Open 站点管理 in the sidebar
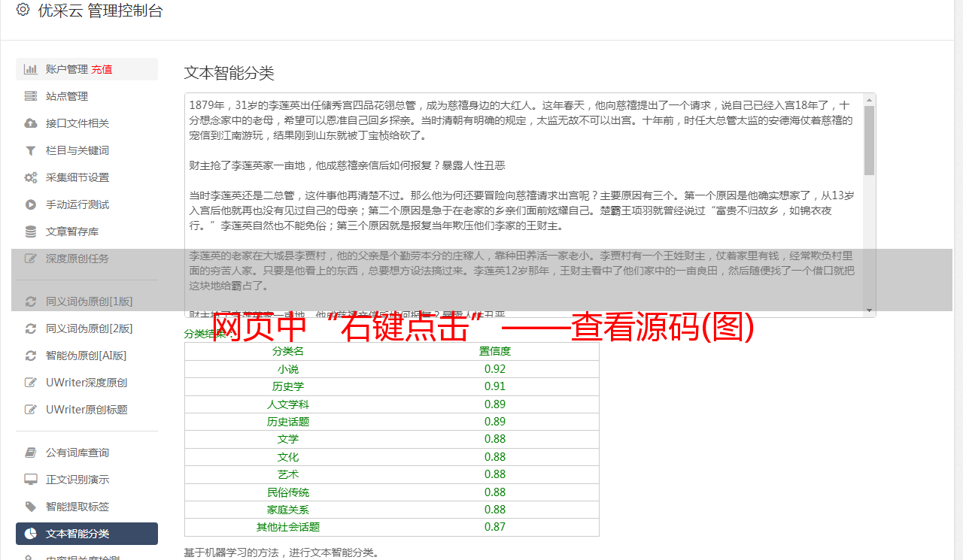Image resolution: width=963 pixels, height=560 pixels. [x=87, y=96]
